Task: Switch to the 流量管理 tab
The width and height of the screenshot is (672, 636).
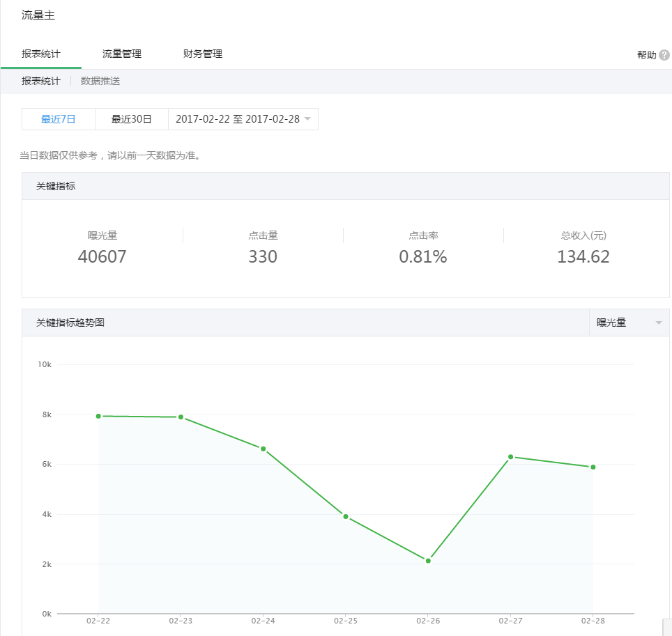Action: 122,54
